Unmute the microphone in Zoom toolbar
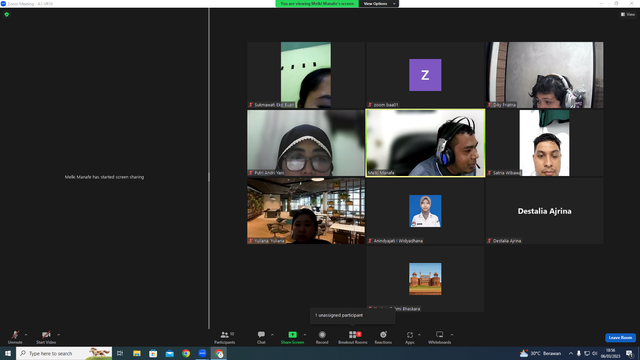The height and width of the screenshot is (360, 640). (x=15, y=337)
